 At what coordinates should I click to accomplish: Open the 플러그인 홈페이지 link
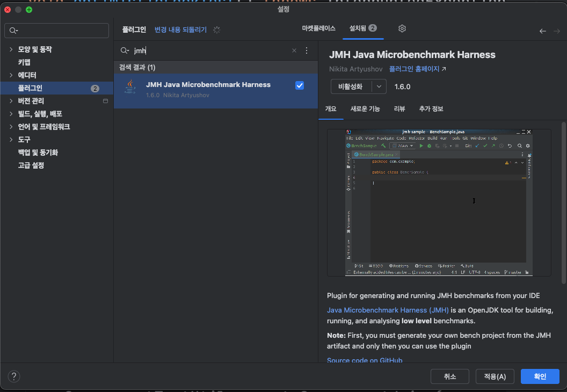414,69
